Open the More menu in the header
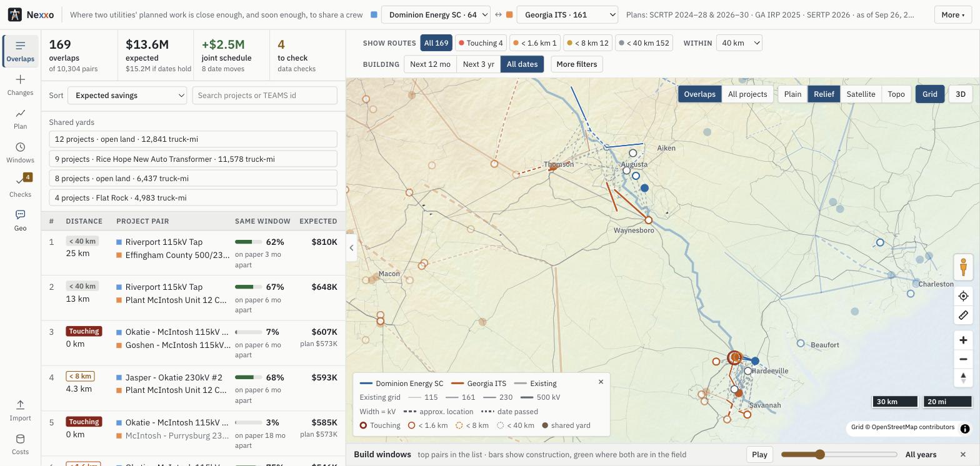 click(953, 14)
